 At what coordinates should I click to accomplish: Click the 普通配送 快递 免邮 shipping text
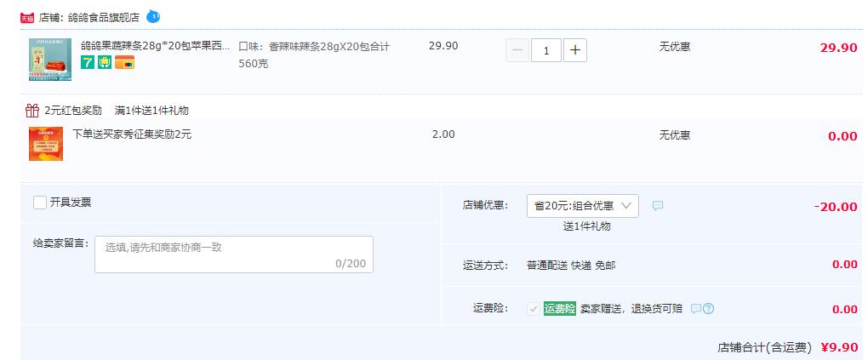point(571,266)
